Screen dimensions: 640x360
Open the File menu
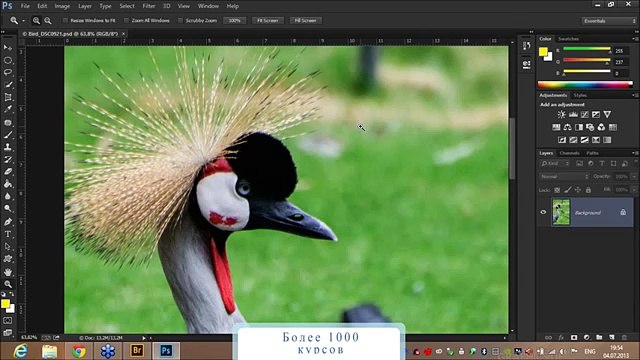click(x=25, y=6)
